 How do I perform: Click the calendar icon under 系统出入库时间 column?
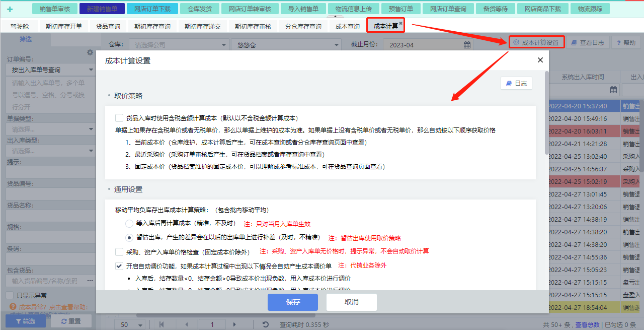[613, 90]
